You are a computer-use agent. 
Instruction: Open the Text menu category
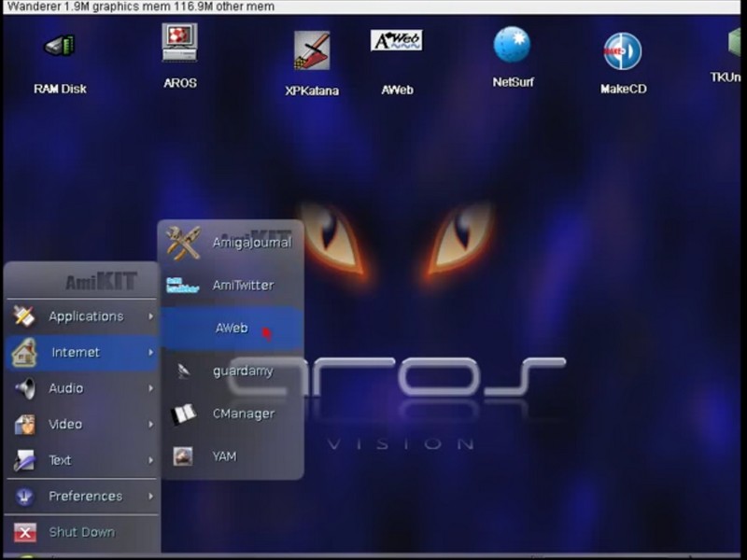(60, 460)
